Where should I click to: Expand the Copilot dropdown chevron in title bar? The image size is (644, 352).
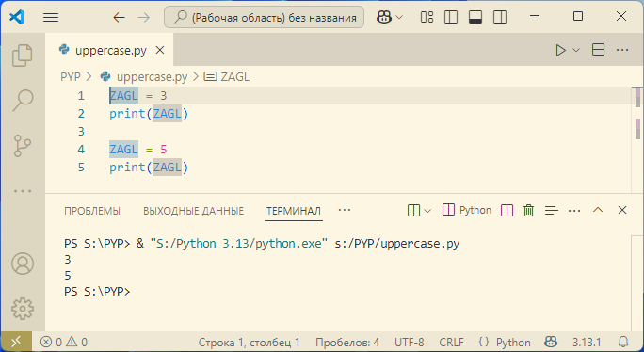point(399,17)
